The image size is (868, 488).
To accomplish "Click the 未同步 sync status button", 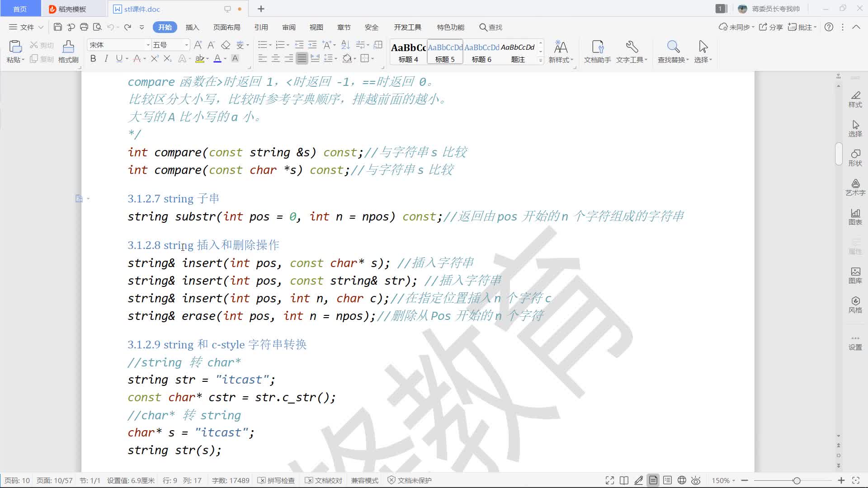I will pyautogui.click(x=736, y=27).
